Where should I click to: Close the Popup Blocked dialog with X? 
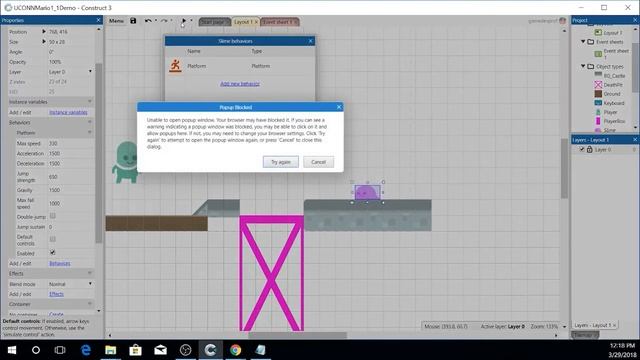[x=339, y=107]
